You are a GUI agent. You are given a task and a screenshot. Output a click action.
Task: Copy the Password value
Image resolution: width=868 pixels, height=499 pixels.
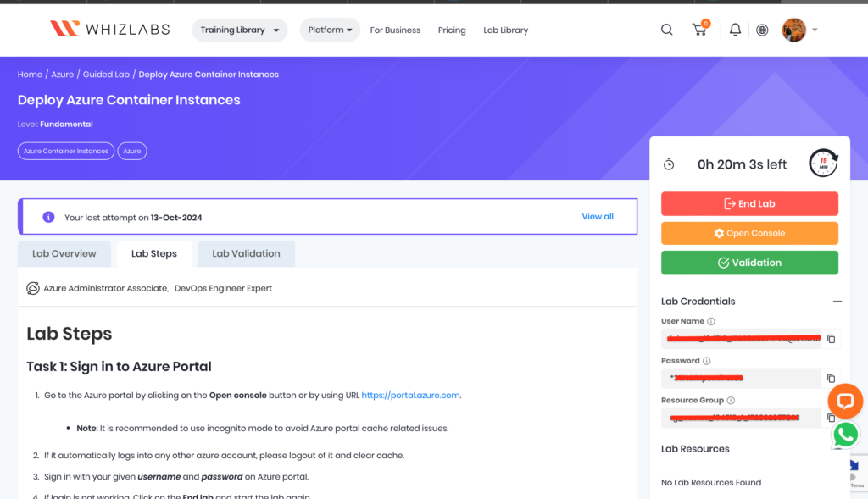[831, 379]
